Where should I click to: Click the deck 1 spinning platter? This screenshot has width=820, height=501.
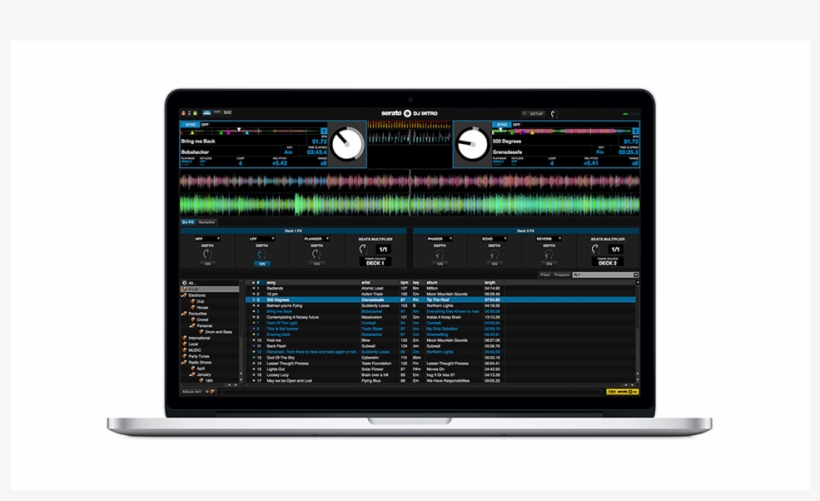point(348,144)
